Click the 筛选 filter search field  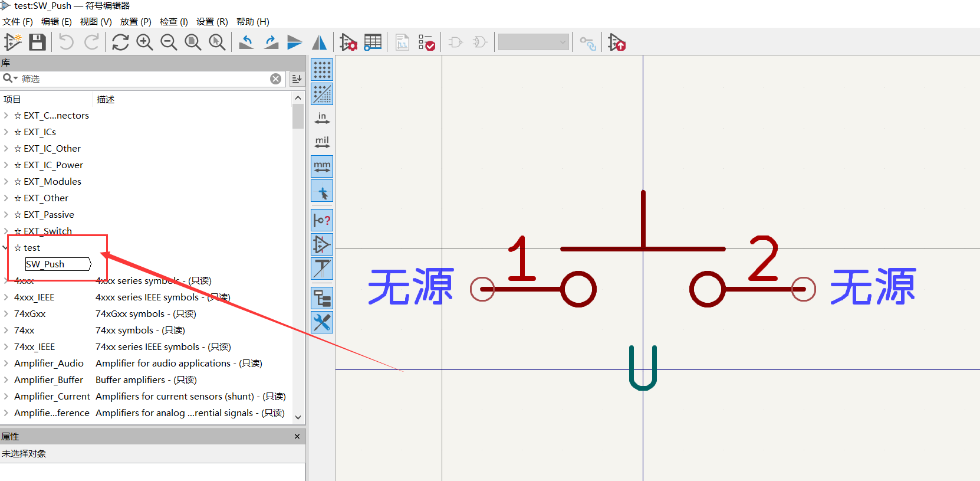click(x=142, y=79)
